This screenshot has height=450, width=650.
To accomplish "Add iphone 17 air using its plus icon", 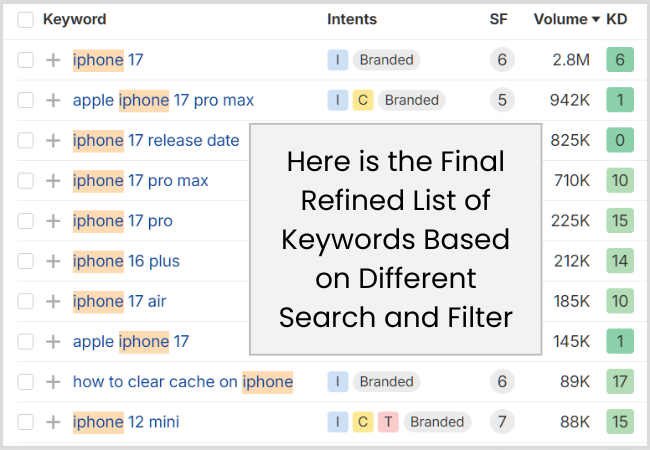I will [53, 301].
